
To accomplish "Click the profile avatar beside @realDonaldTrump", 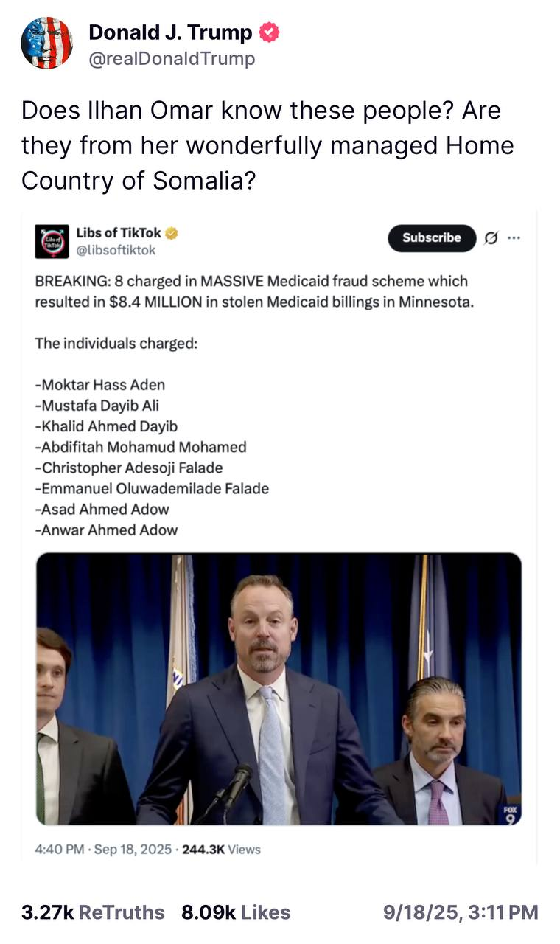I will coord(46,43).
